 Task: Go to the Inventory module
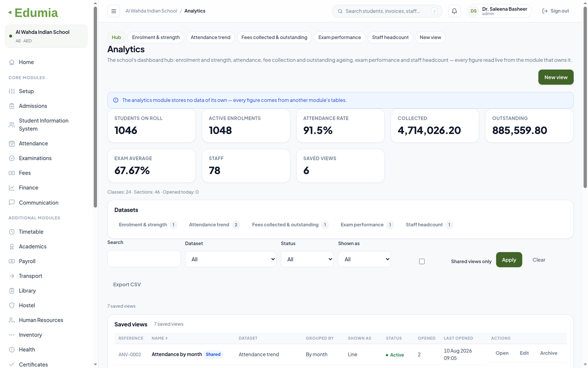click(30, 335)
